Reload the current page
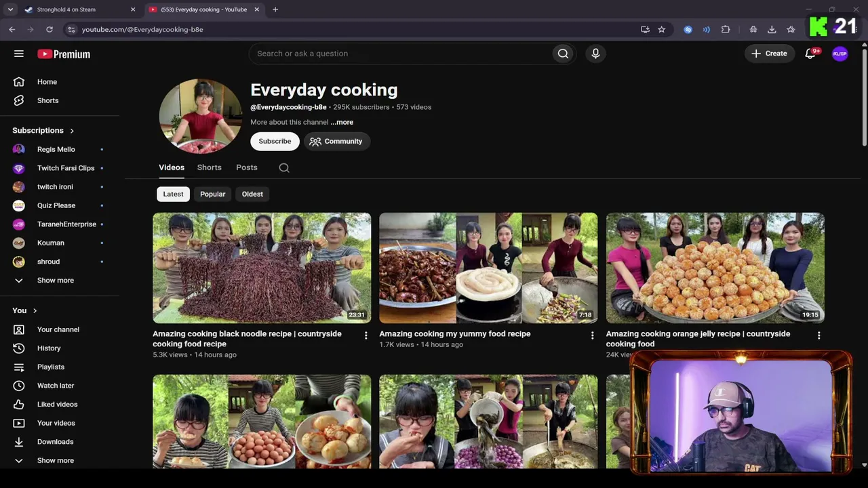 point(50,29)
